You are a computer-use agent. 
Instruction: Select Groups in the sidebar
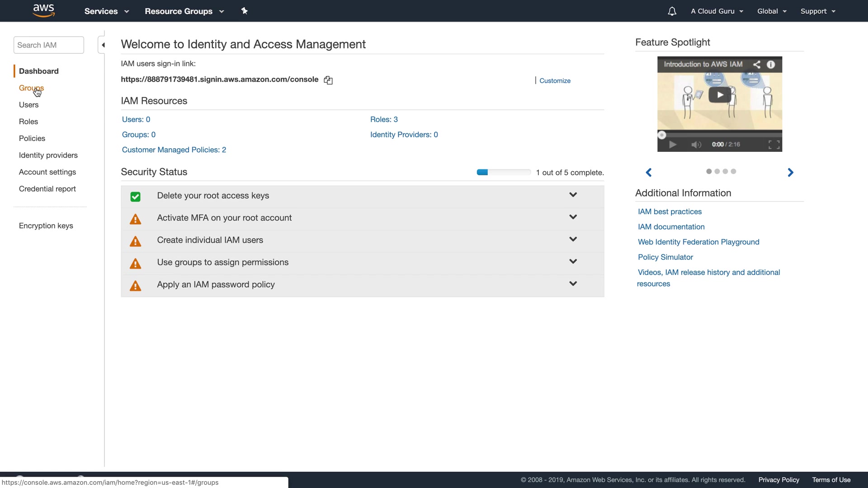pyautogui.click(x=31, y=88)
